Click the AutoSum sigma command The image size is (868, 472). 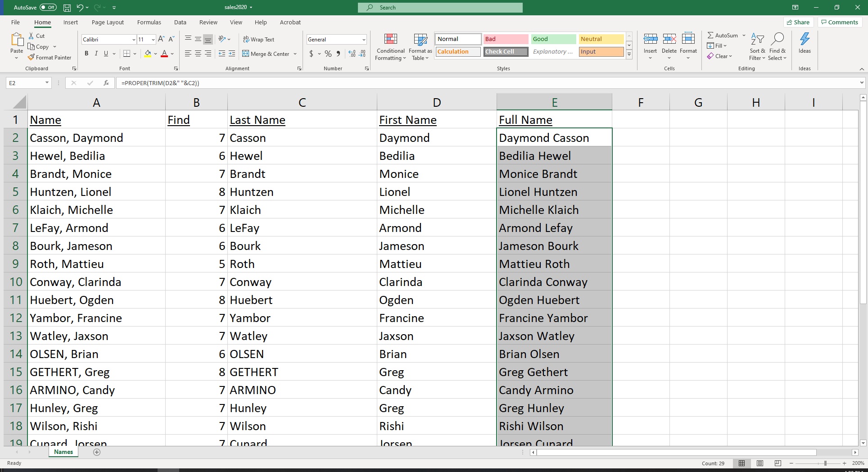click(x=722, y=35)
